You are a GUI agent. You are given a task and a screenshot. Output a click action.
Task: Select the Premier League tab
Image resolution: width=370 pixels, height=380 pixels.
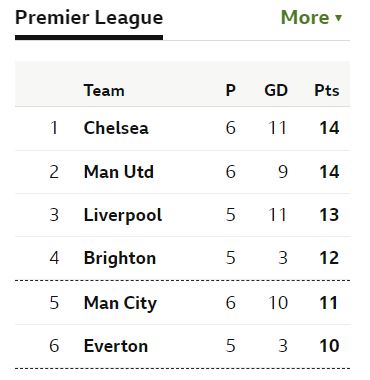click(89, 18)
